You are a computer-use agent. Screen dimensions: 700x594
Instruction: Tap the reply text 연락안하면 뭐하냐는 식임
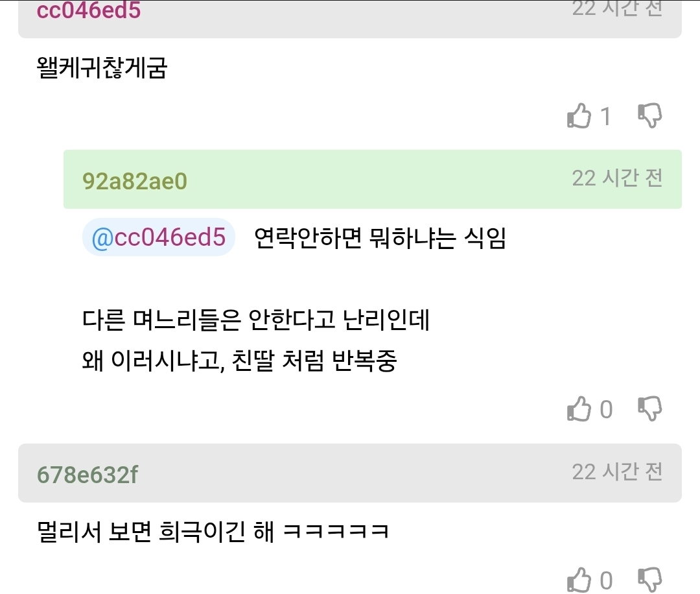[380, 237]
